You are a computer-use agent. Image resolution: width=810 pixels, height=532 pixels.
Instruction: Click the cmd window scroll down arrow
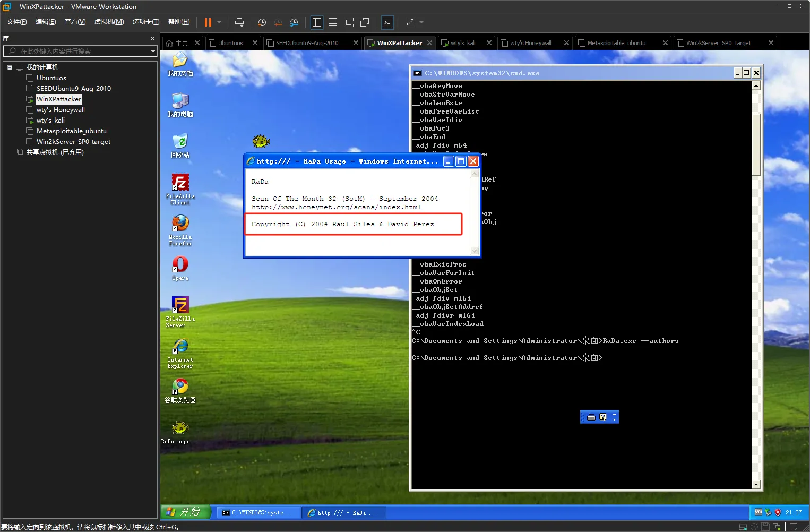(x=756, y=484)
